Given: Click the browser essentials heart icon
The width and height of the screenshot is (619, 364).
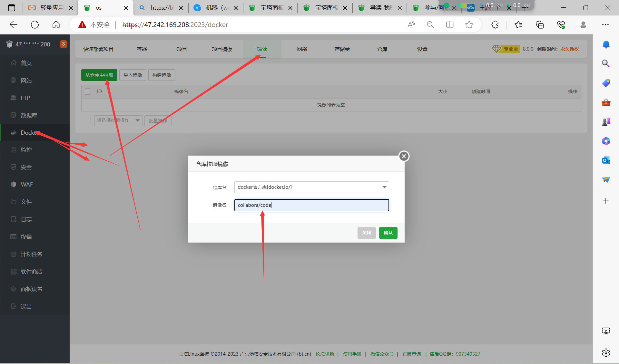Looking at the screenshot, I should click(561, 24).
